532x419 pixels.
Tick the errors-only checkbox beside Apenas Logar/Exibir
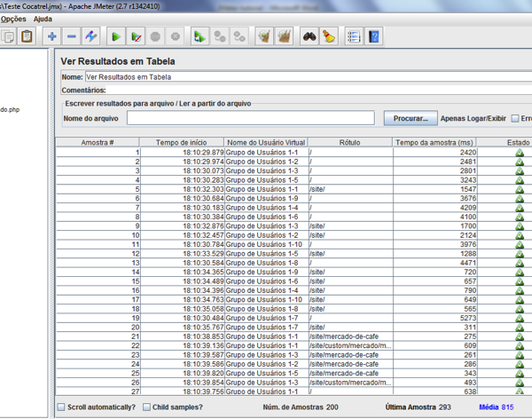click(x=515, y=118)
